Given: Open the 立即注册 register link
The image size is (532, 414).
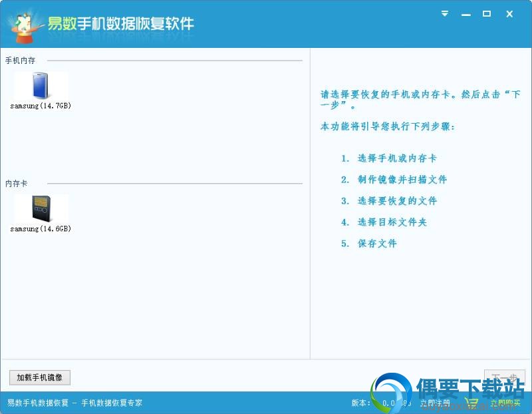Looking at the screenshot, I should pos(435,403).
